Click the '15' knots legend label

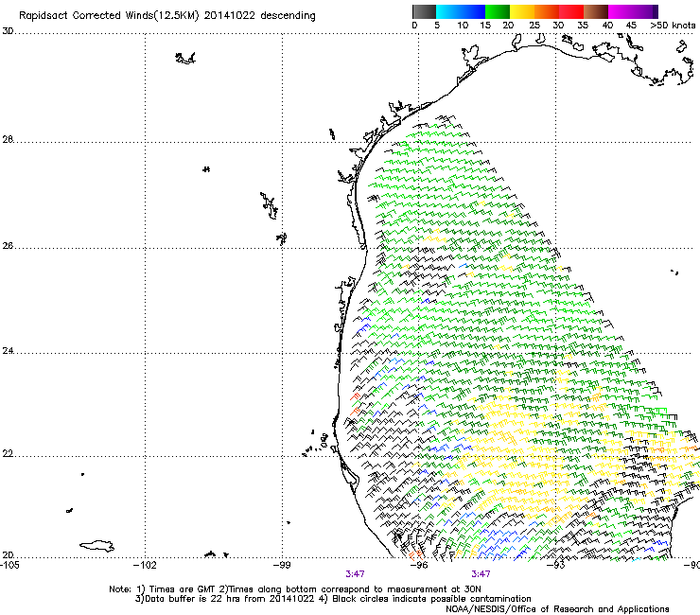pos(485,26)
